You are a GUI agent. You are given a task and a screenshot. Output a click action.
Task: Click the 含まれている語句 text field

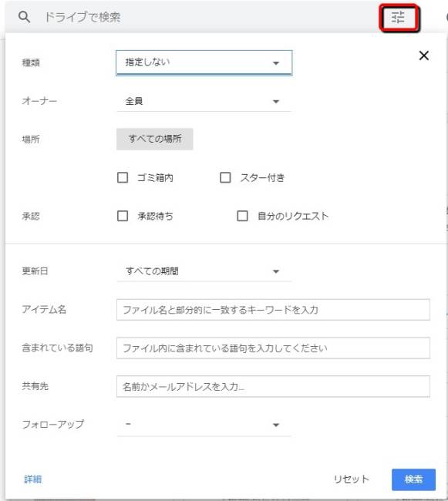273,348
